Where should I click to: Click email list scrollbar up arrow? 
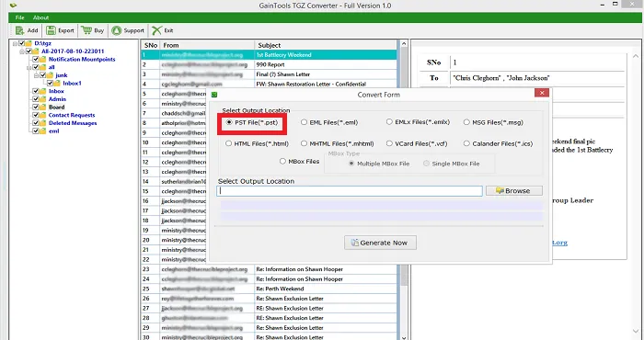[403, 44]
